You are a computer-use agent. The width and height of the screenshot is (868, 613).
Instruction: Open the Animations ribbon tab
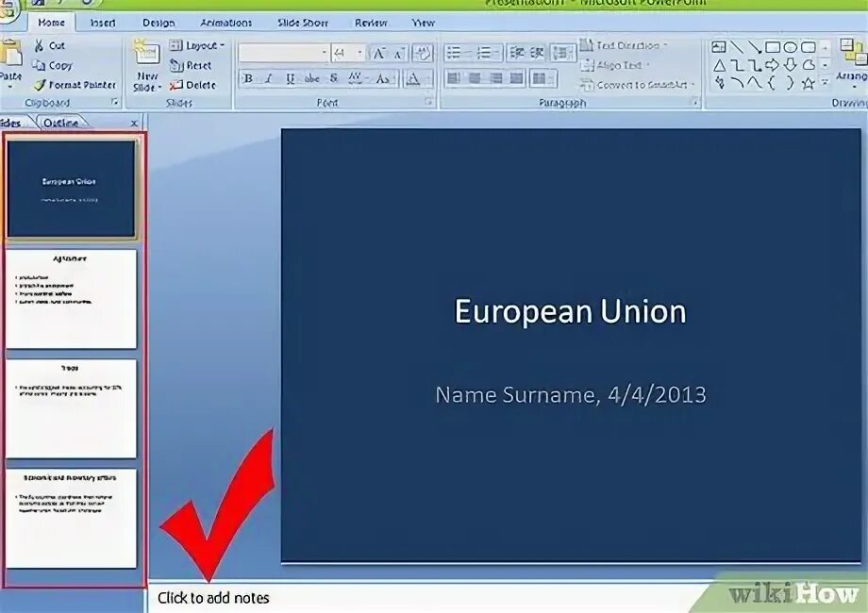click(225, 23)
